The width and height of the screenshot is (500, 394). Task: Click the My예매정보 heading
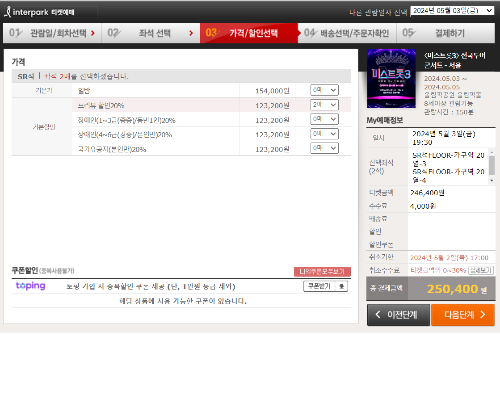[x=385, y=120]
